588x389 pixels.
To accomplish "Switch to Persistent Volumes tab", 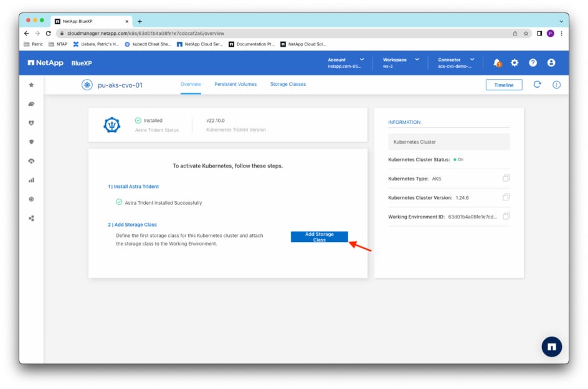I will (235, 84).
